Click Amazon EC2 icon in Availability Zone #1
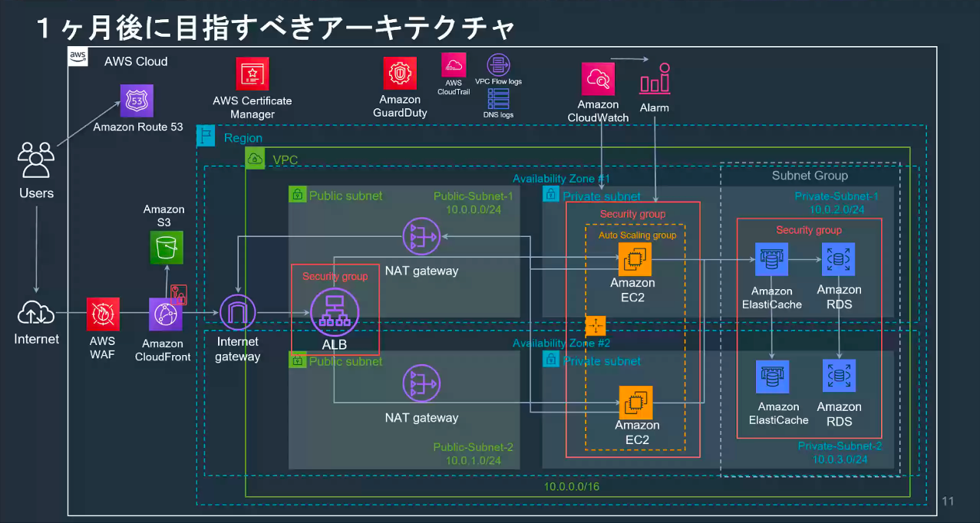980x523 pixels. click(635, 259)
